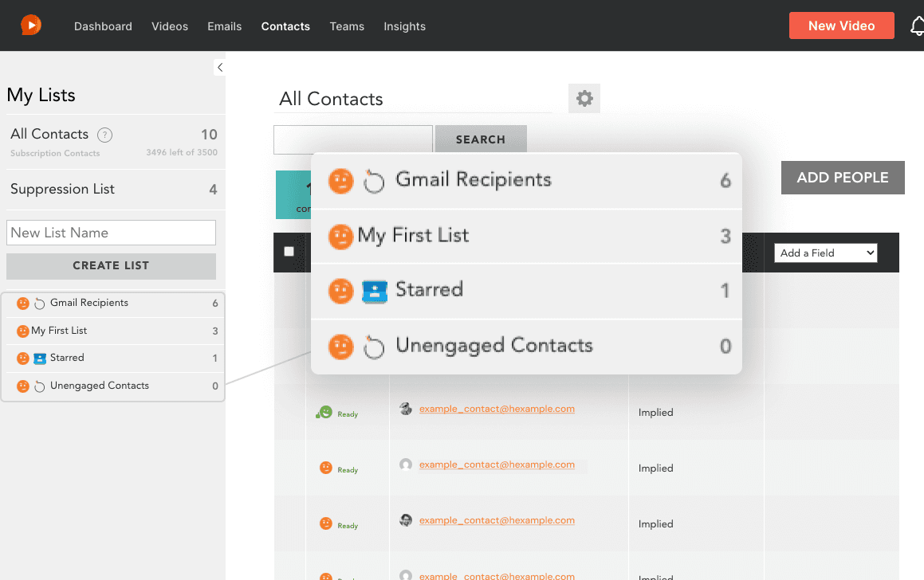This screenshot has height=580, width=924.
Task: Select all contacts checkbox in table header
Action: pos(289,252)
